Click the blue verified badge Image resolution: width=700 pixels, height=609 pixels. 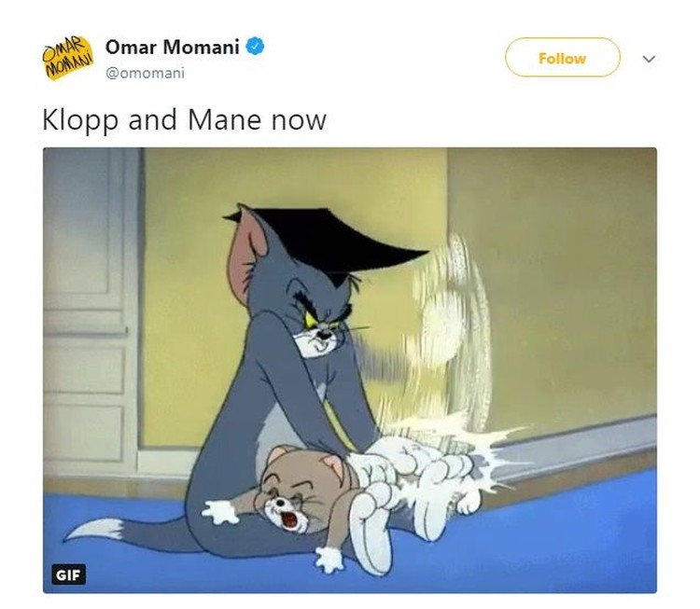[x=256, y=47]
